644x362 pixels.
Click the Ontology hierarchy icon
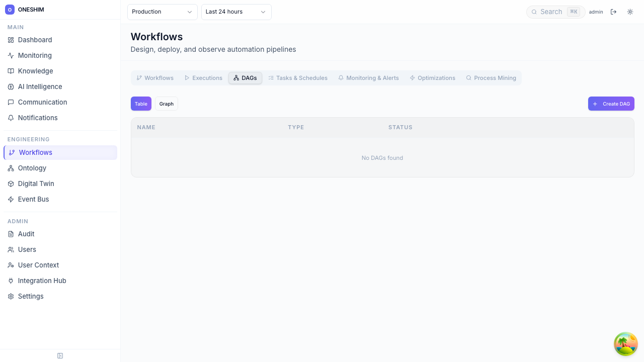click(11, 168)
